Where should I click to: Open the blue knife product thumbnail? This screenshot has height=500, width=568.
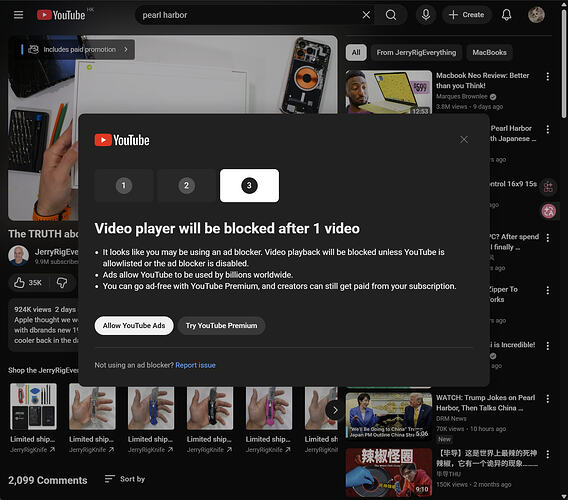(151, 408)
